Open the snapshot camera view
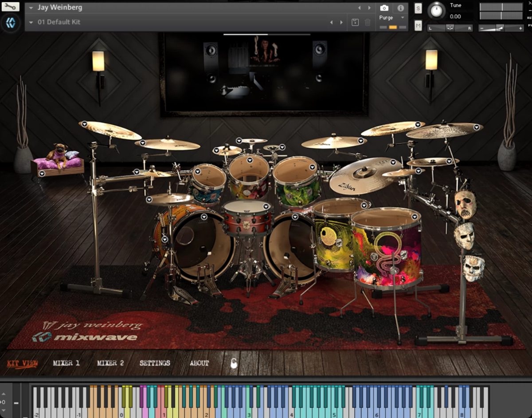532x418 pixels. point(384,8)
